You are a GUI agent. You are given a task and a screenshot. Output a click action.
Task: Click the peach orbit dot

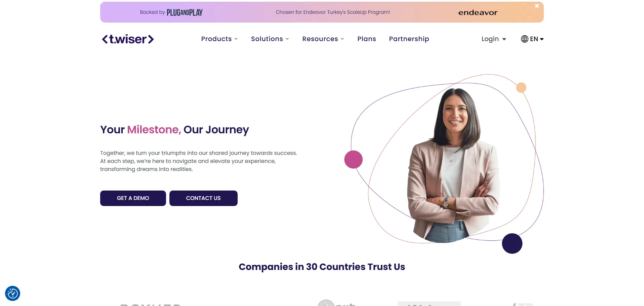coord(521,88)
